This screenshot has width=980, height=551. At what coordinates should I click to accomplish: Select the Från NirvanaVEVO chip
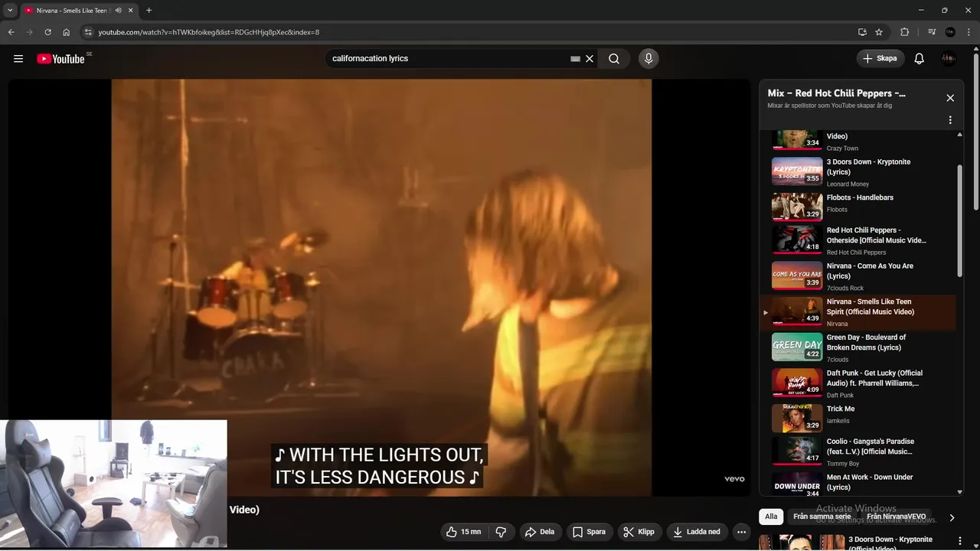pos(896,517)
